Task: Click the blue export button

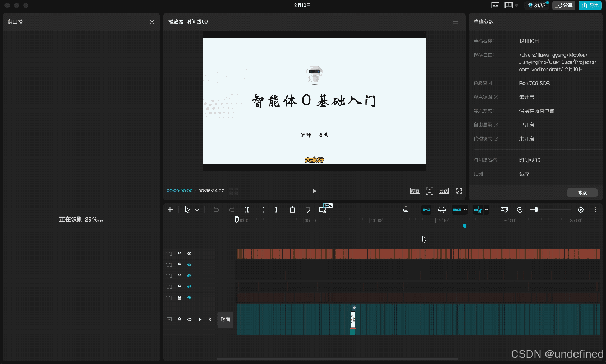Action: [589, 6]
